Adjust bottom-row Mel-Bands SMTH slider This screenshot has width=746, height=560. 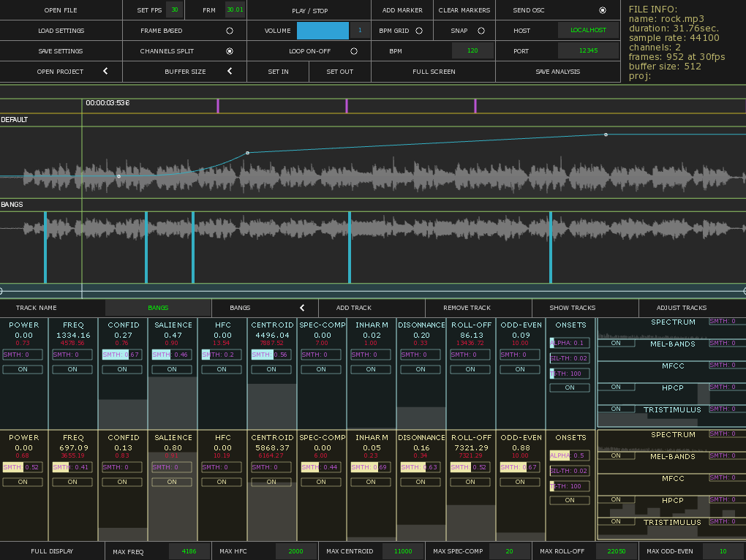[728, 455]
